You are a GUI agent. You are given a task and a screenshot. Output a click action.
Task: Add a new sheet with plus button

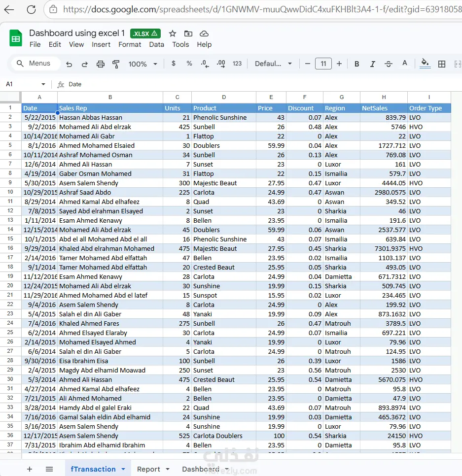30,469
